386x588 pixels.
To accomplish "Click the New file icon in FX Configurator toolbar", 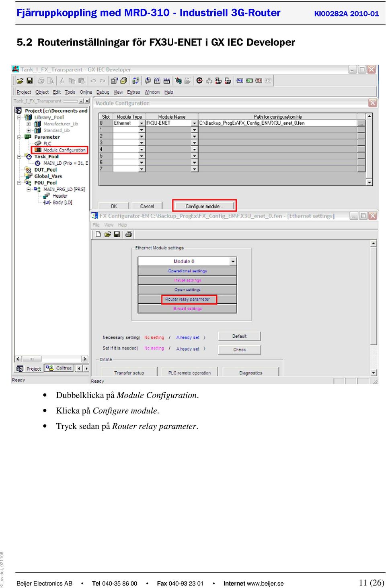I will click(98, 234).
